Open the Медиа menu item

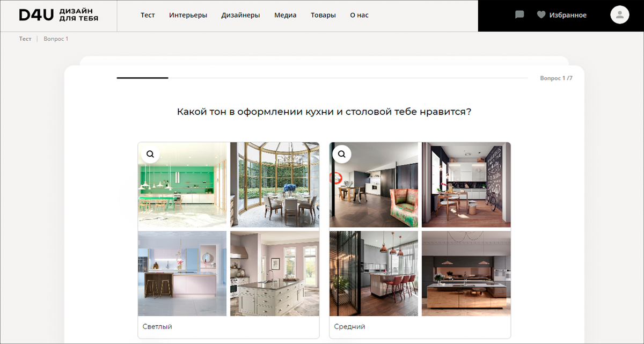point(285,15)
